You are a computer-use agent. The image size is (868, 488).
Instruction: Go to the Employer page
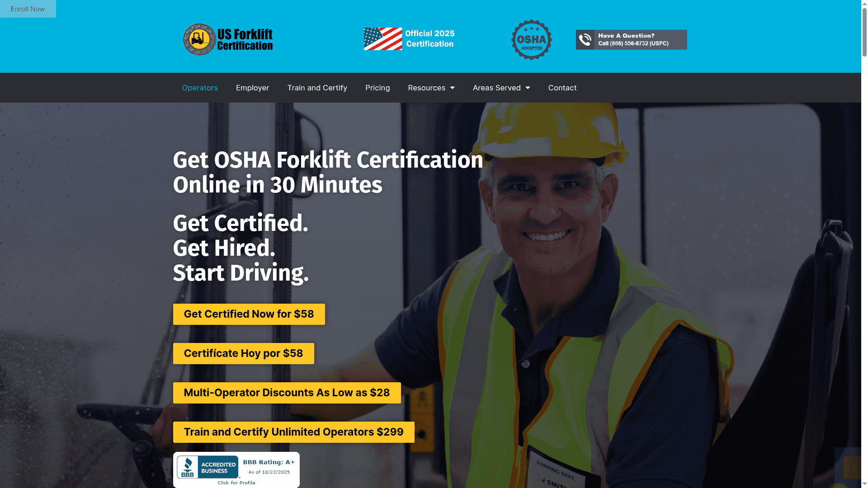tap(252, 88)
